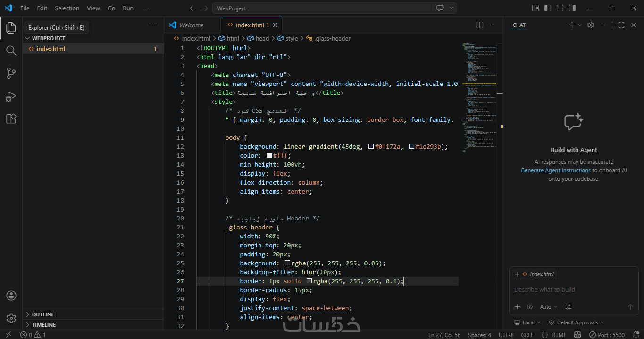
Task: Click the #0f172a color swatch
Action: tap(371, 147)
